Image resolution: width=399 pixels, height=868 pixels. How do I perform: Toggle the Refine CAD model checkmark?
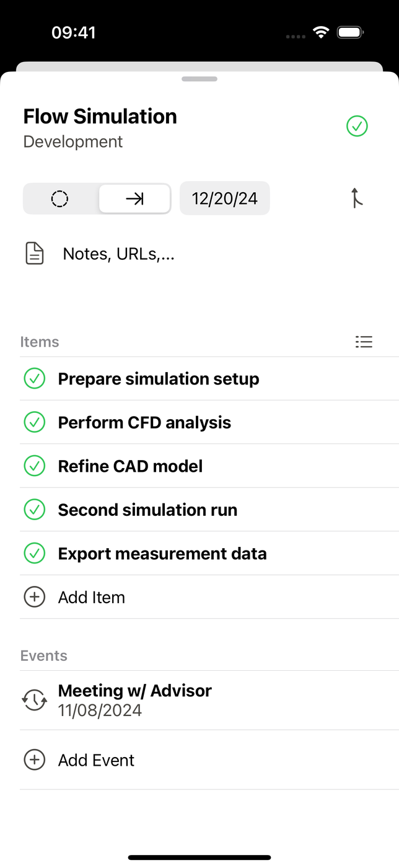coord(35,466)
